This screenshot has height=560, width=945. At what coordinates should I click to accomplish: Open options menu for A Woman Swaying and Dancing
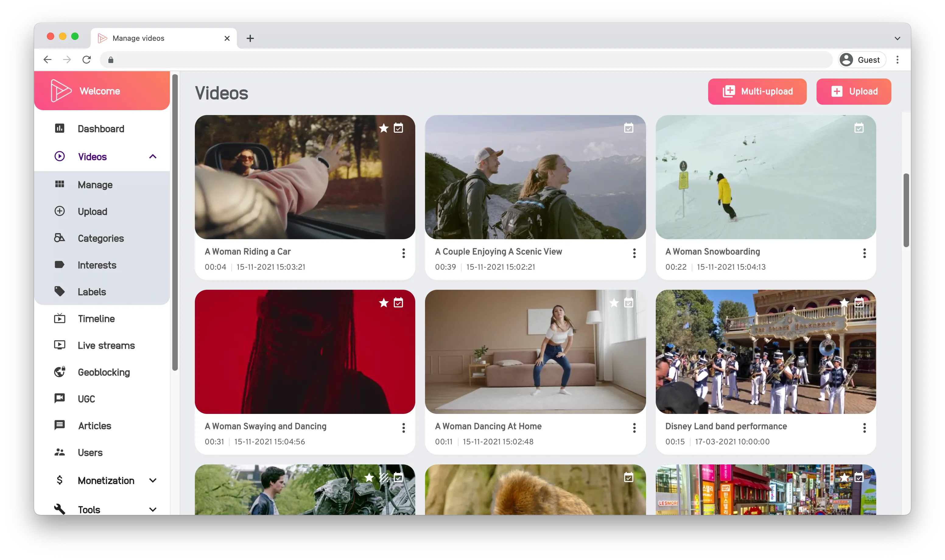pos(403,428)
